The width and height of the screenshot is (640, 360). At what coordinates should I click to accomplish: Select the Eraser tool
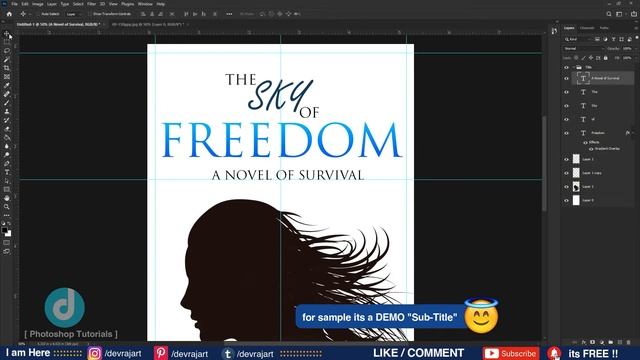(7, 129)
